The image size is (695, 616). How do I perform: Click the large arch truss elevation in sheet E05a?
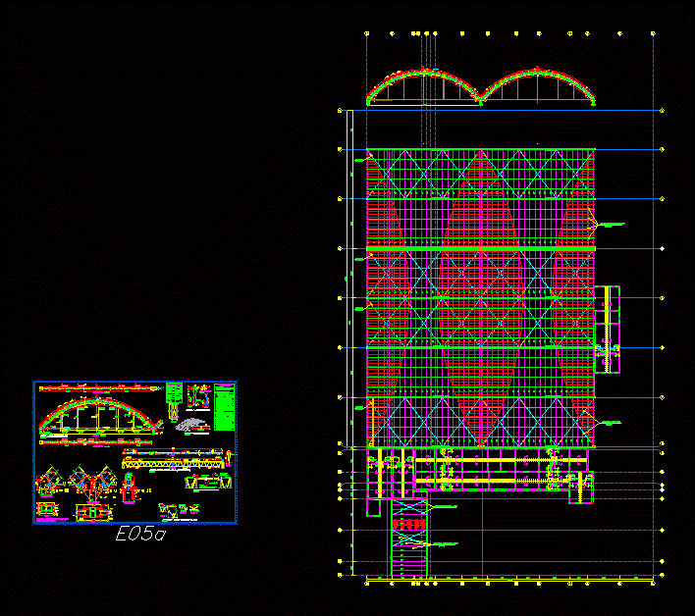[x=99, y=417]
